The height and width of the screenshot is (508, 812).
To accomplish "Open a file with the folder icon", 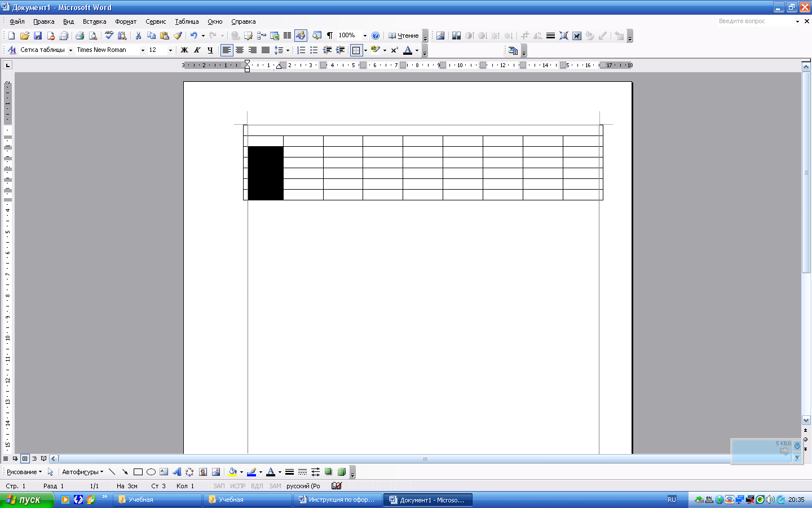I will [x=24, y=36].
